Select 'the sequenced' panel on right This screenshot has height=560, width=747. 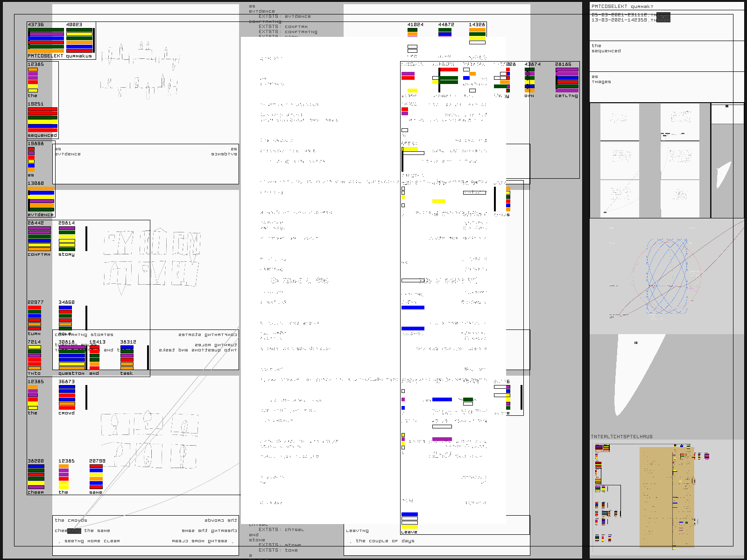606,49
